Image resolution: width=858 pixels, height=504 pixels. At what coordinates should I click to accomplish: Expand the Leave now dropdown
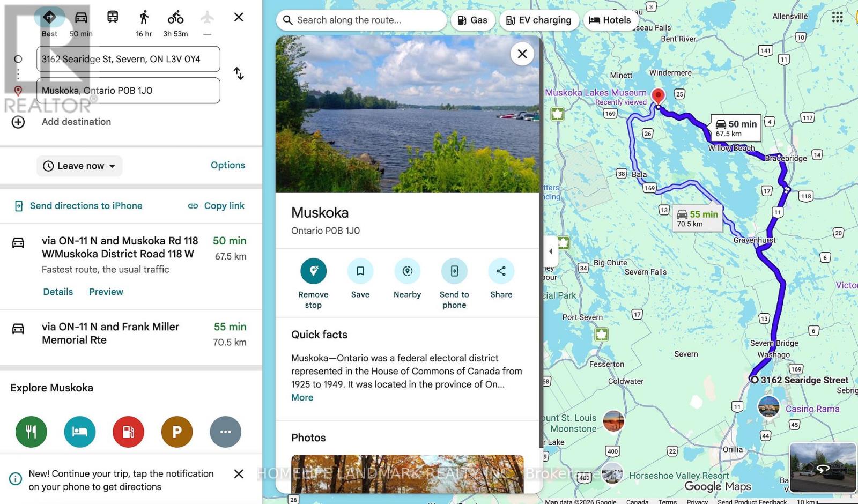point(79,166)
